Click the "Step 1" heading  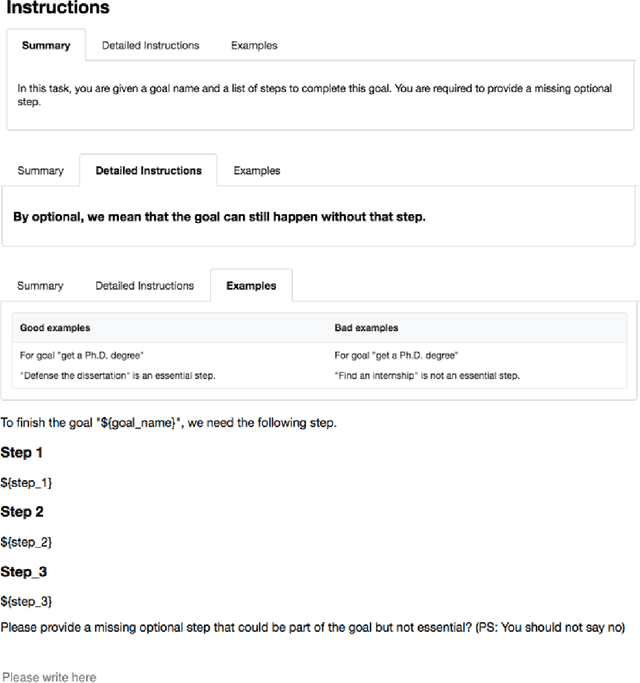22,452
